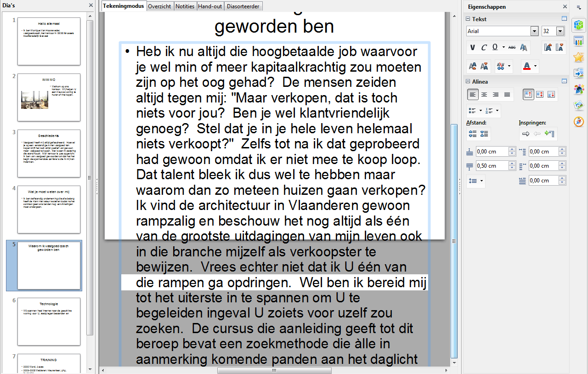Open the font size 32 dropdown
This screenshot has height=374, width=588.
coord(560,31)
